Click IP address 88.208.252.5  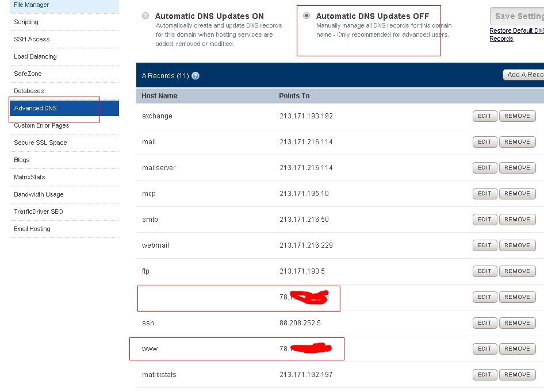(300, 323)
